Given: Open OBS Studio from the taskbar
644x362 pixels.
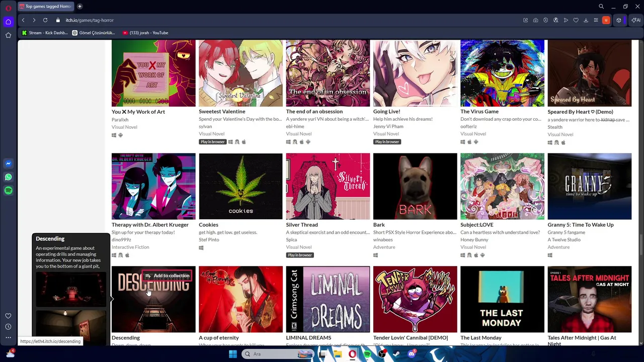Looking at the screenshot, I should (x=382, y=354).
